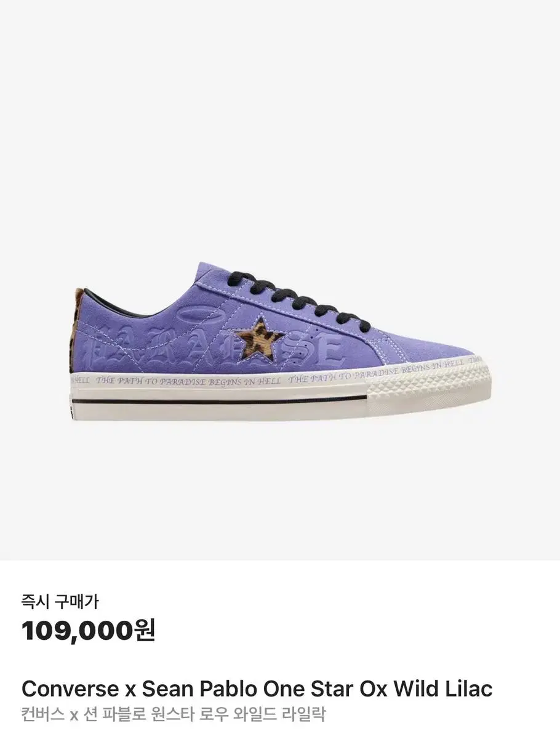The image size is (560, 739).
Task: Tap the empty gray area above the shoe
Action: 280,123
